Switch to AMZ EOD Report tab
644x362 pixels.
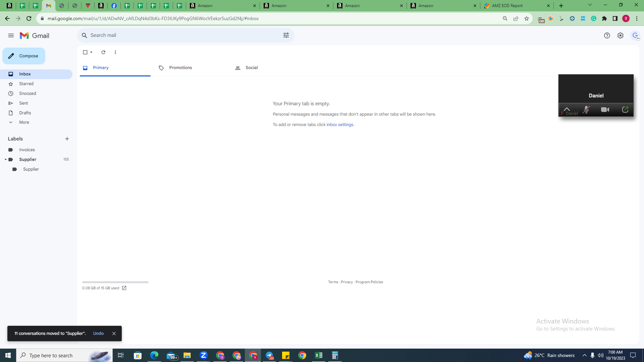(x=518, y=6)
